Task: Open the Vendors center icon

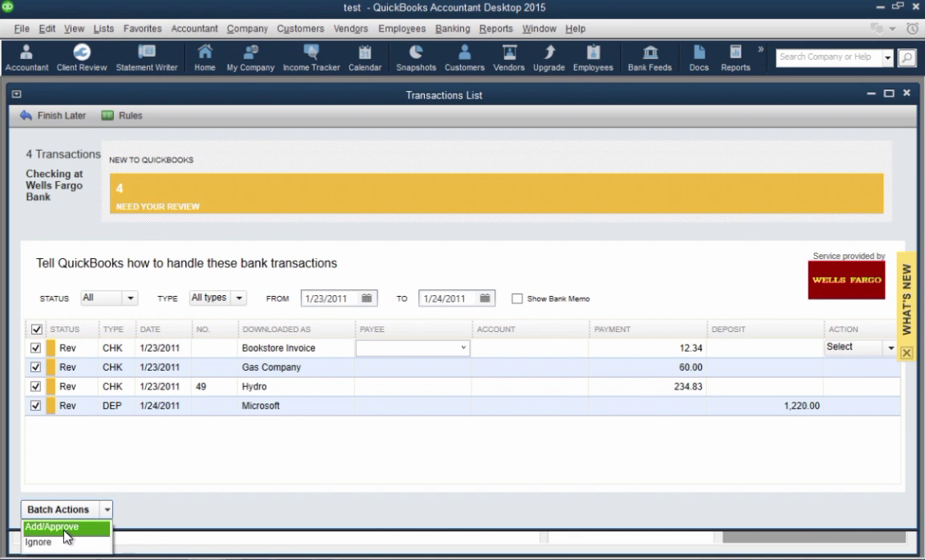Action: click(x=508, y=58)
